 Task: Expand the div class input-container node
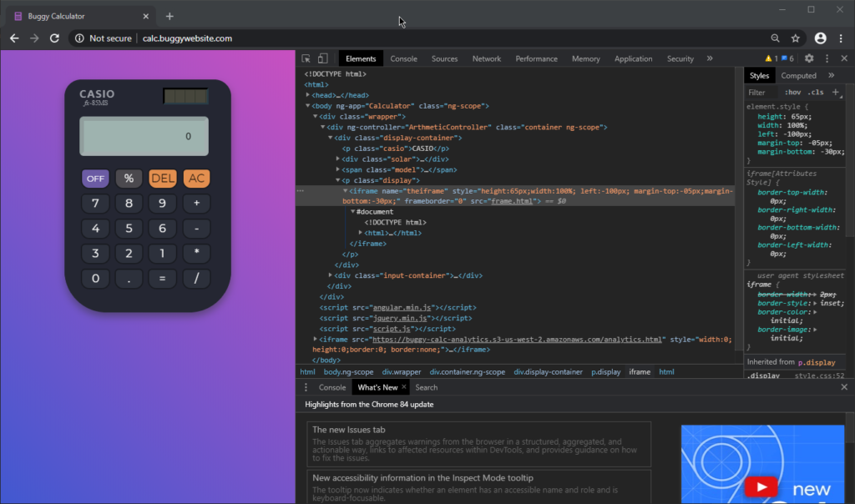tap(331, 275)
